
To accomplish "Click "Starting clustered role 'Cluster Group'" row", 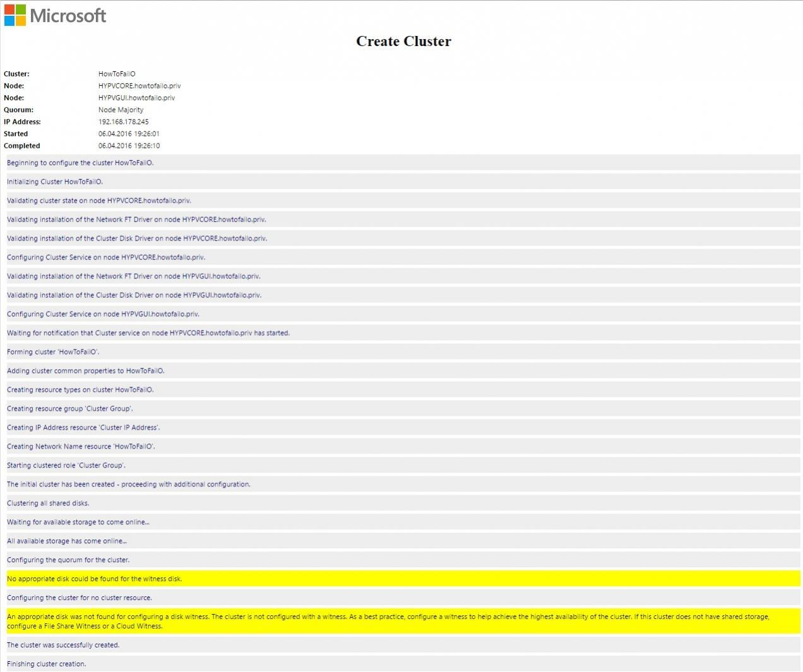I will (x=403, y=466).
